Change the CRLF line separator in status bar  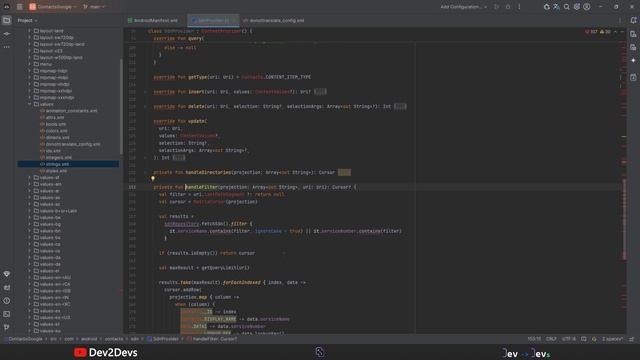(x=551, y=339)
